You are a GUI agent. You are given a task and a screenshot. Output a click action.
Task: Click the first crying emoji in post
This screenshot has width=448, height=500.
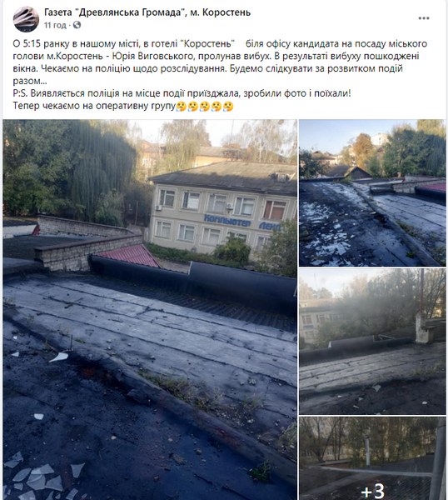click(181, 106)
